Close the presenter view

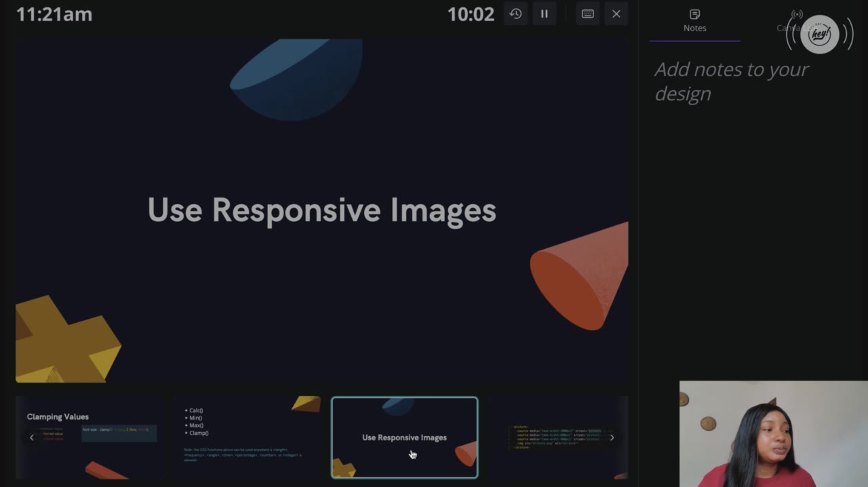pos(616,14)
